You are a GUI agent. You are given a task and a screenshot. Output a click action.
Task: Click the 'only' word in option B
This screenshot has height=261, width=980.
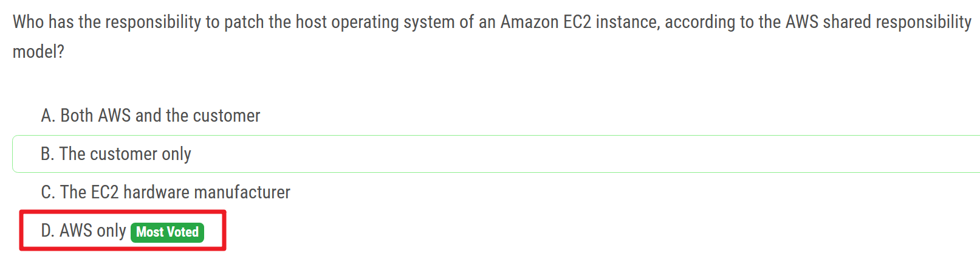point(176,154)
